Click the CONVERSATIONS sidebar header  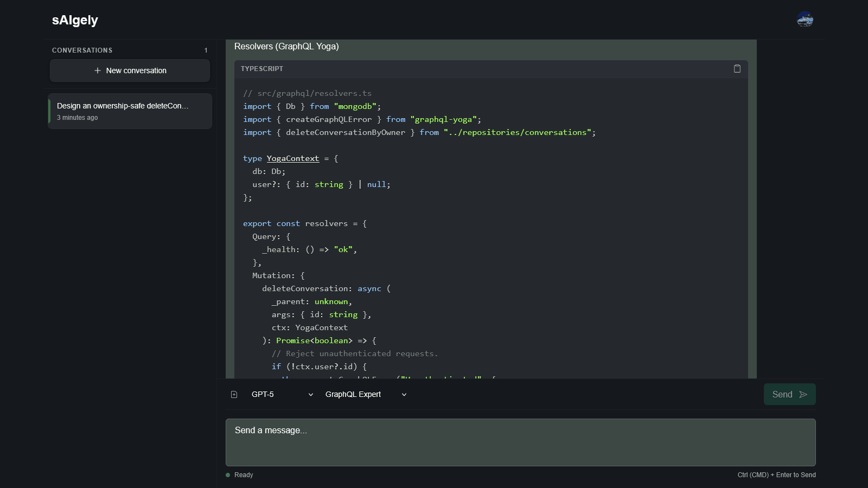click(x=82, y=50)
